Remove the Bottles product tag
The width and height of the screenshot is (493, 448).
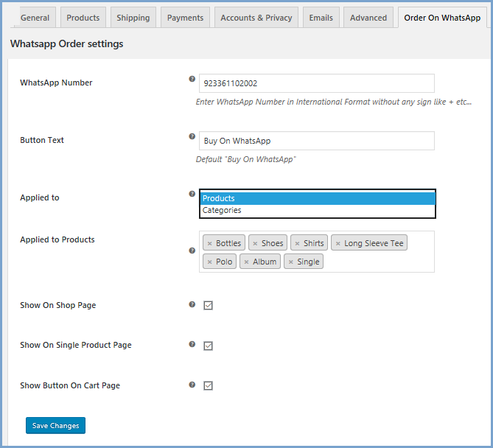point(210,244)
